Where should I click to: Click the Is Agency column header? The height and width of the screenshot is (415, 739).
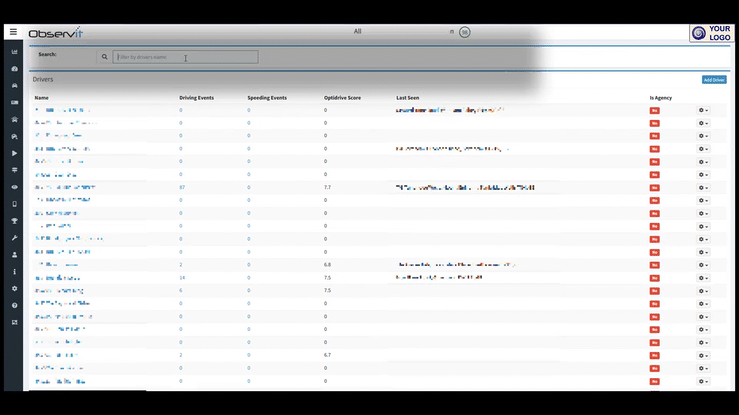tap(661, 98)
